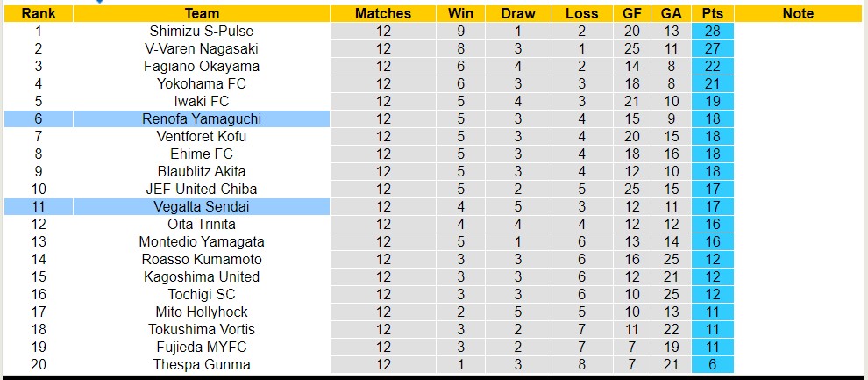Image resolution: width=868 pixels, height=380 pixels.
Task: Open the V-Varen Nagasaki team link
Action: (202, 48)
